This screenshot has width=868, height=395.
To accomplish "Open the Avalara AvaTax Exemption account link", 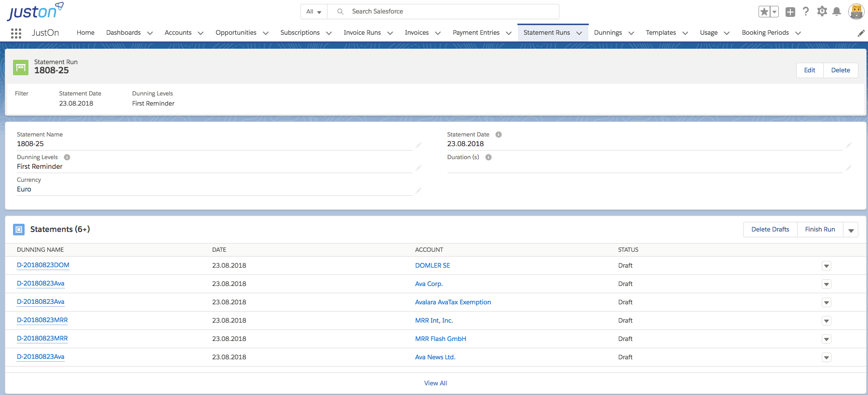I will click(453, 302).
